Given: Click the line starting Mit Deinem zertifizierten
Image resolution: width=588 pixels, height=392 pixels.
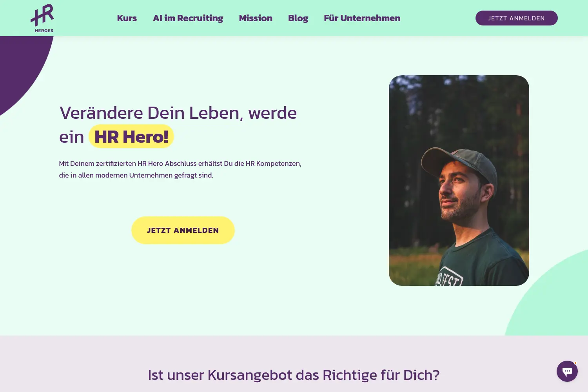Looking at the screenshot, I should (180, 163).
